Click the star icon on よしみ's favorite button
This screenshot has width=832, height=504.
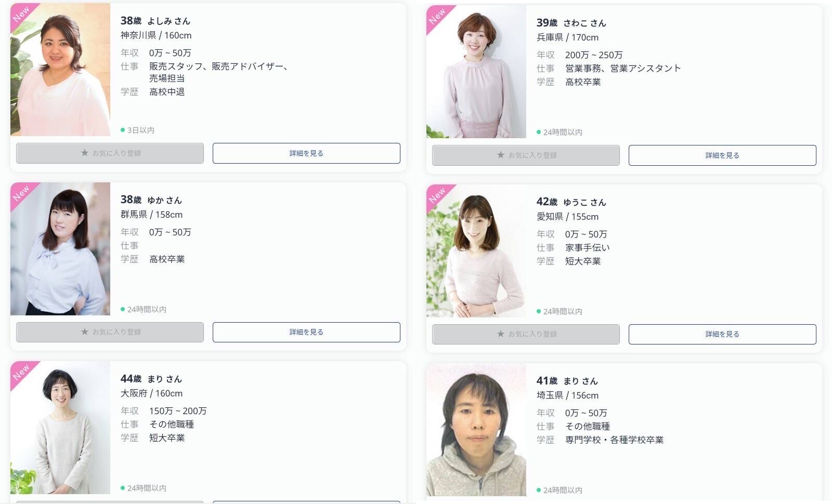click(85, 153)
